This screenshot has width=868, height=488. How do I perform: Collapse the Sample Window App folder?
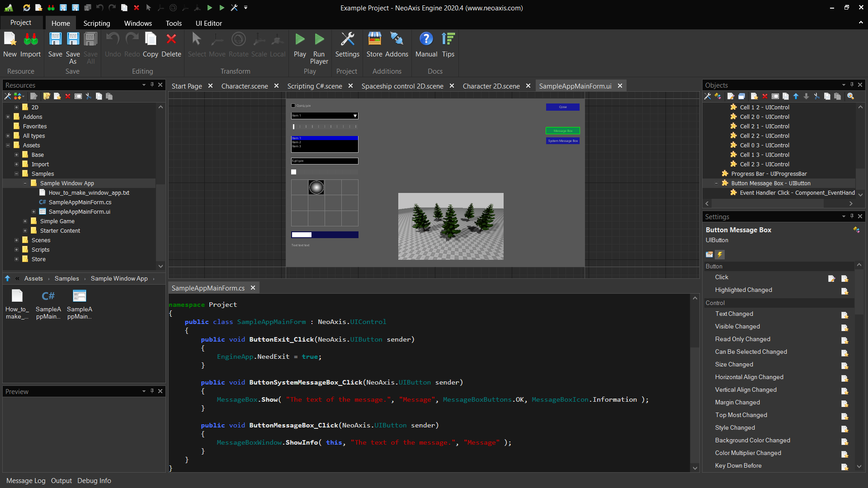[25, 183]
